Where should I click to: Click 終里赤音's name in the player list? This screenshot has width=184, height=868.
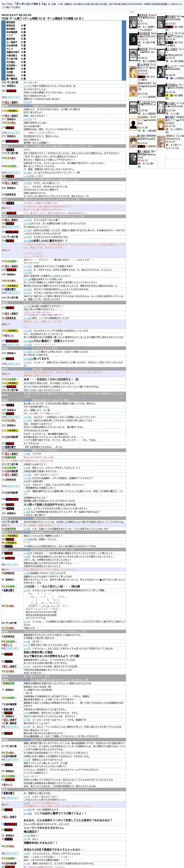coord(144,15)
